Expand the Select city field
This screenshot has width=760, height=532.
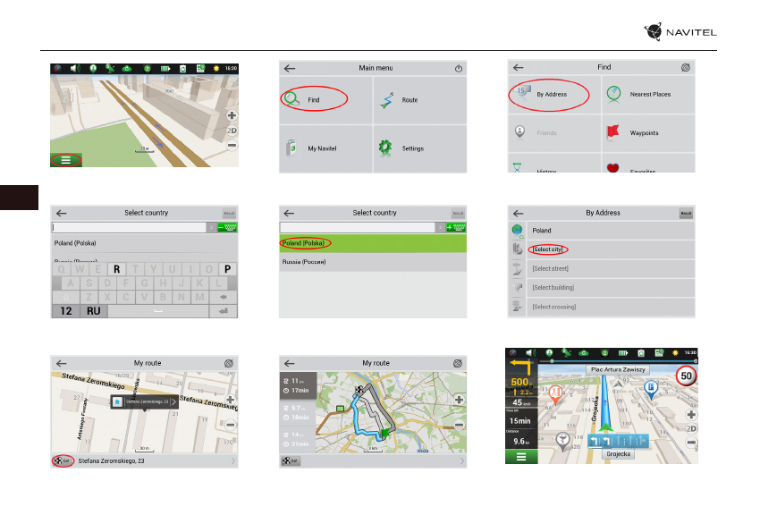point(546,249)
